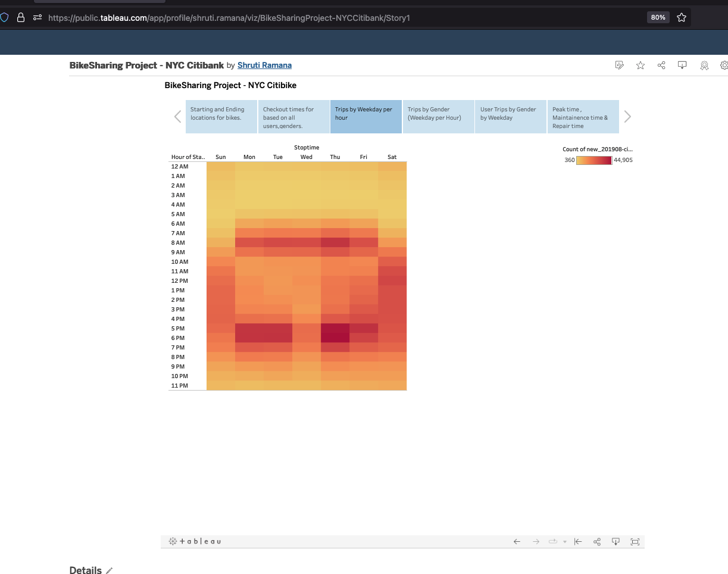Image resolution: width=728 pixels, height=574 pixels.
Task: Click Thursday 6 PM heatmap cell
Action: 335,338
